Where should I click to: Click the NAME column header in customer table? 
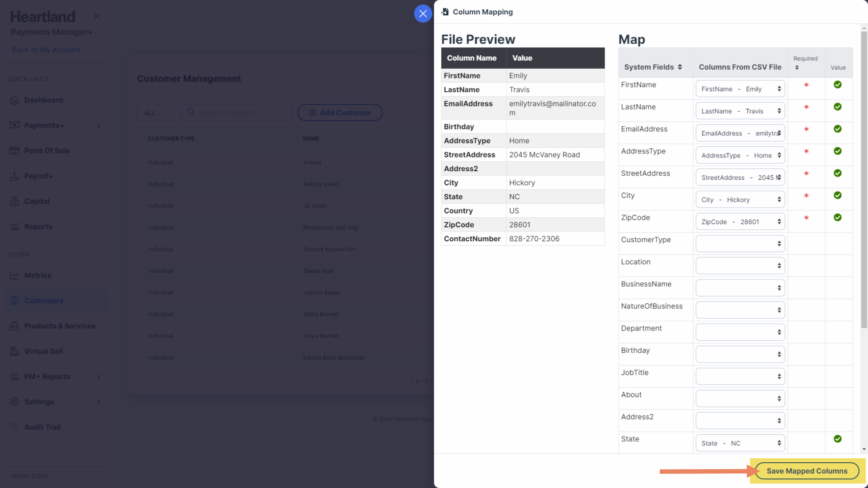[x=311, y=139]
